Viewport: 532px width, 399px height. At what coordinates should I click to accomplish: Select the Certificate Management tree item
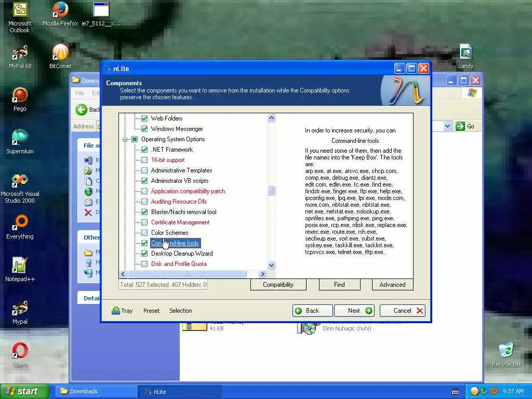pyautogui.click(x=180, y=222)
